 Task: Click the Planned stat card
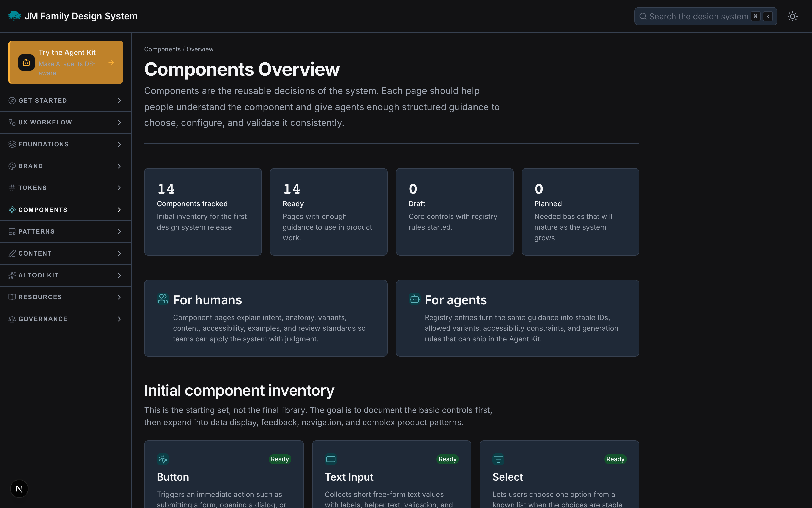(581, 212)
